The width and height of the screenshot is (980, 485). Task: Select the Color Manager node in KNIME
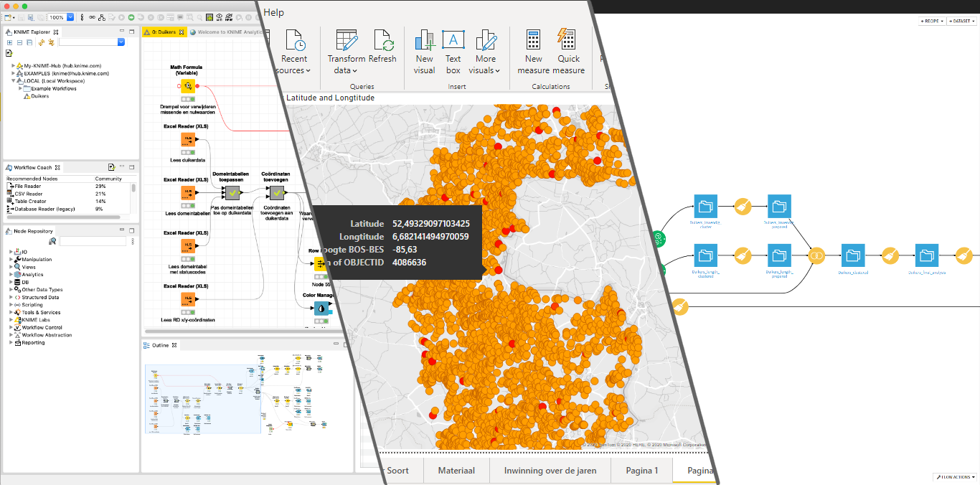tap(321, 308)
